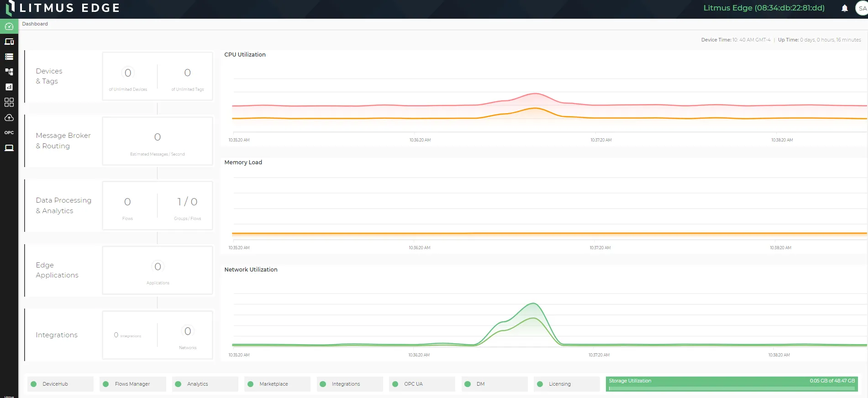868x398 pixels.
Task: Click the Applications count tile
Action: (158, 271)
